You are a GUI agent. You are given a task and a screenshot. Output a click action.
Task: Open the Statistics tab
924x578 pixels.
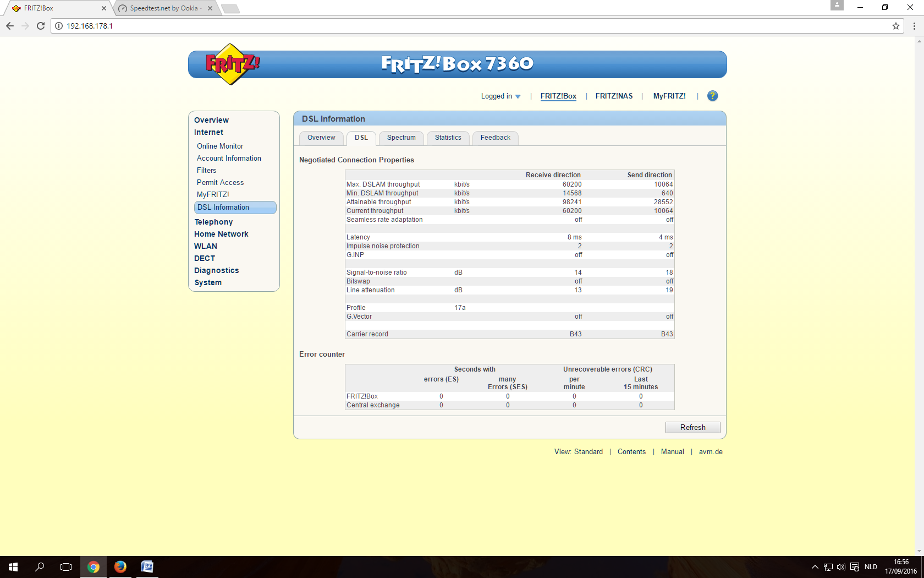(448, 138)
